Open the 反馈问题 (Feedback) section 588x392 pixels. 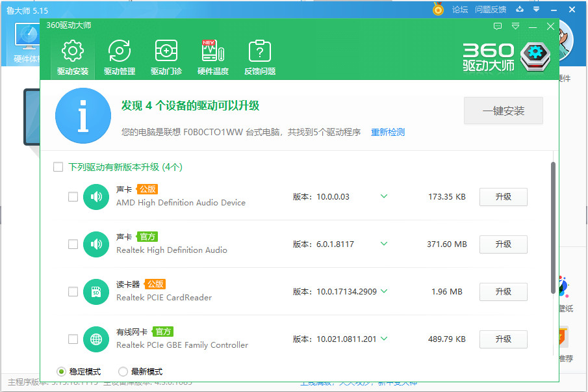coord(259,56)
